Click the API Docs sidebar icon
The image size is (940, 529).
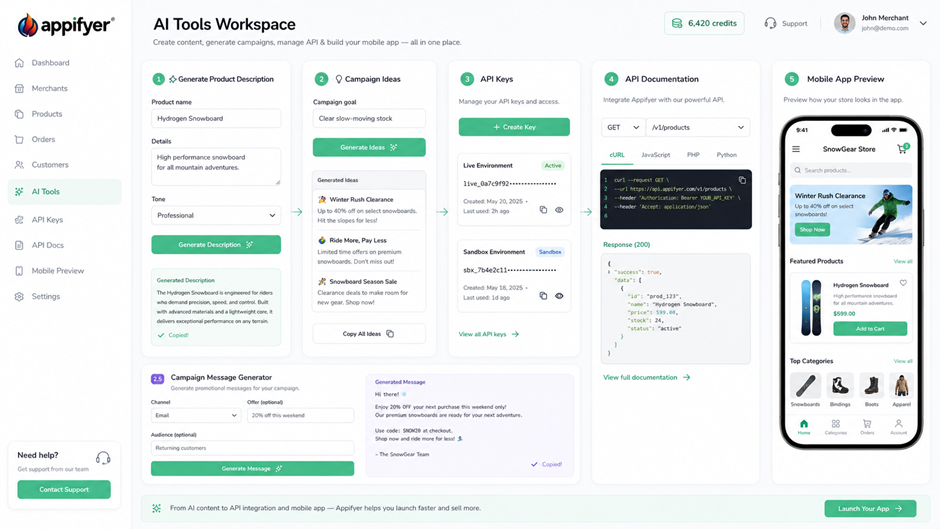tap(19, 245)
